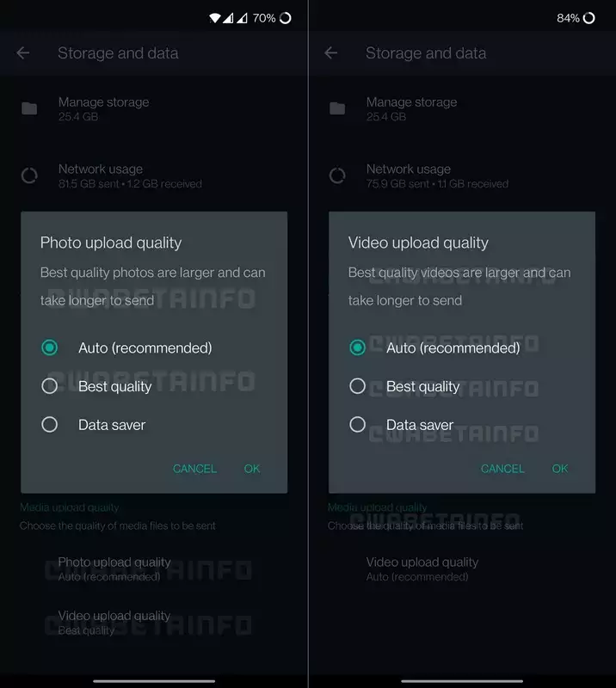616x688 pixels.
Task: Tap battery ring icon next to 84%
Action: 589,18
